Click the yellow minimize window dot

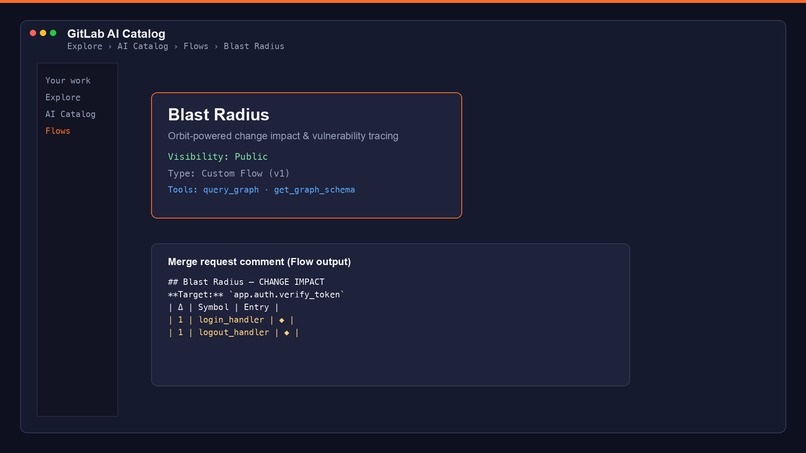(x=43, y=33)
